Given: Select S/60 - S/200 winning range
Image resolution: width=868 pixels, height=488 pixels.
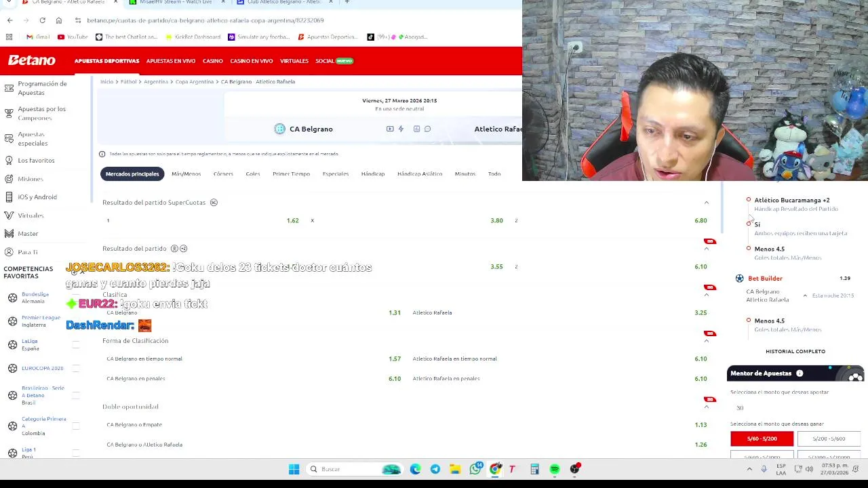Looking at the screenshot, I should 762,439.
